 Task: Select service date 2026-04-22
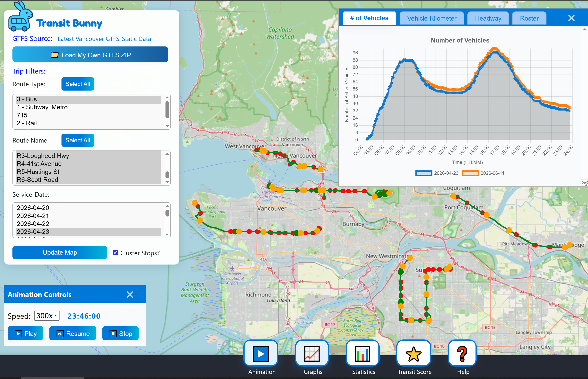pos(89,224)
